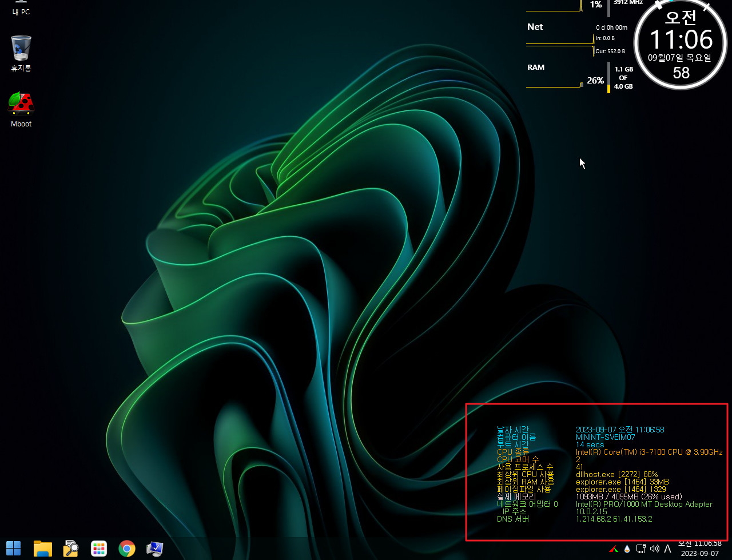Open the network tray icon
This screenshot has width=732, height=560.
click(x=641, y=549)
